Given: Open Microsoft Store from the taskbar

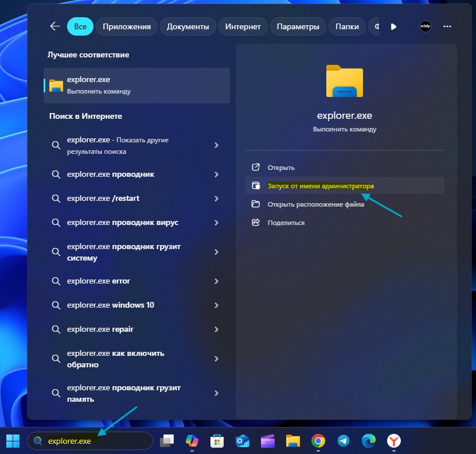Looking at the screenshot, I should click(217, 441).
